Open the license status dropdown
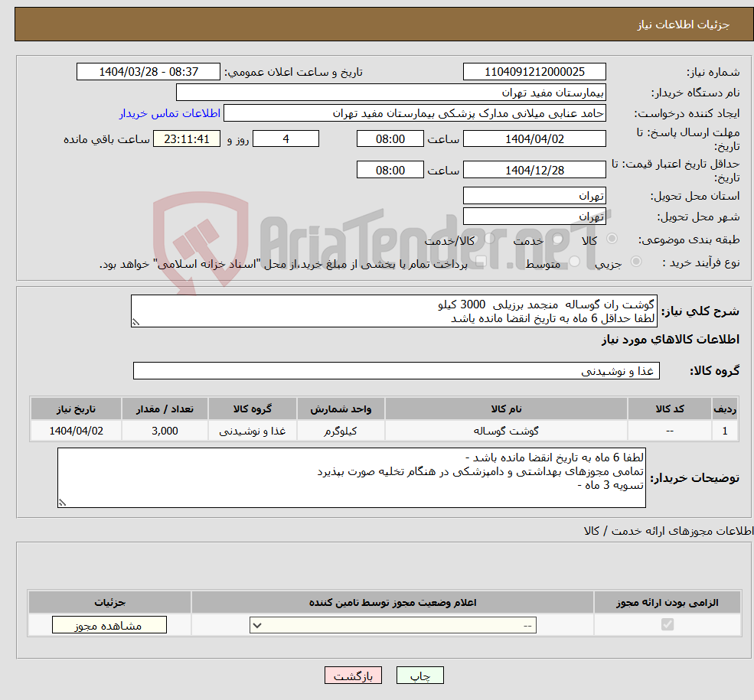The height and width of the screenshot is (700, 754). click(393, 625)
